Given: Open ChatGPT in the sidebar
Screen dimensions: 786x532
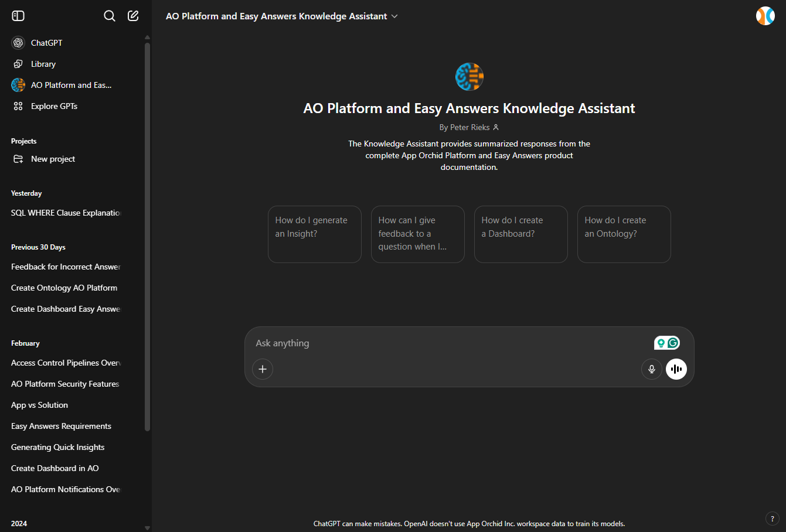Looking at the screenshot, I should [x=46, y=43].
